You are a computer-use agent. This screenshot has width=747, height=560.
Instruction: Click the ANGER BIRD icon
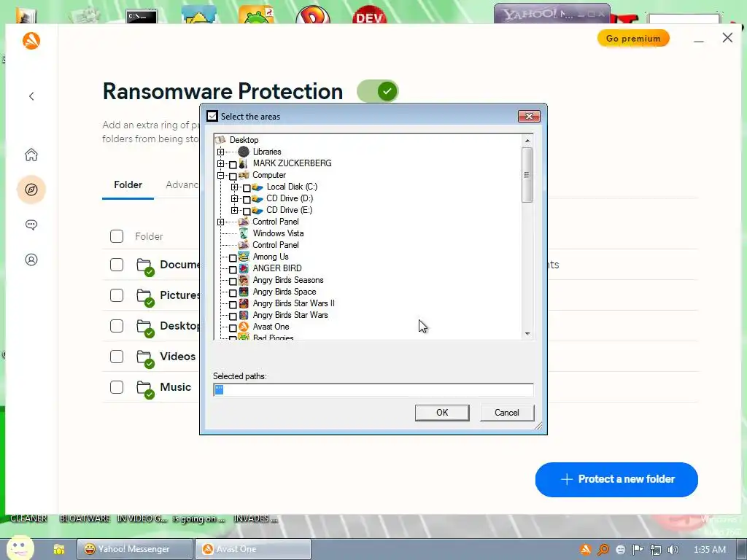click(x=244, y=268)
